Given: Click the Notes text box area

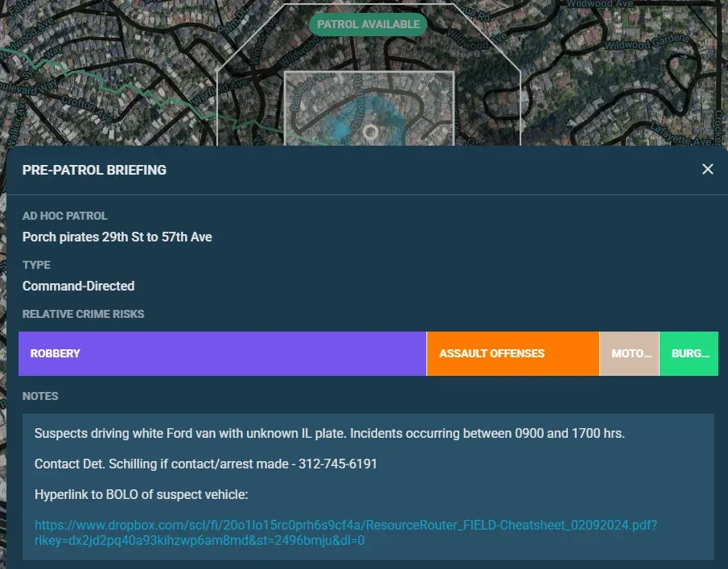Looking at the screenshot, I should pos(368,487).
